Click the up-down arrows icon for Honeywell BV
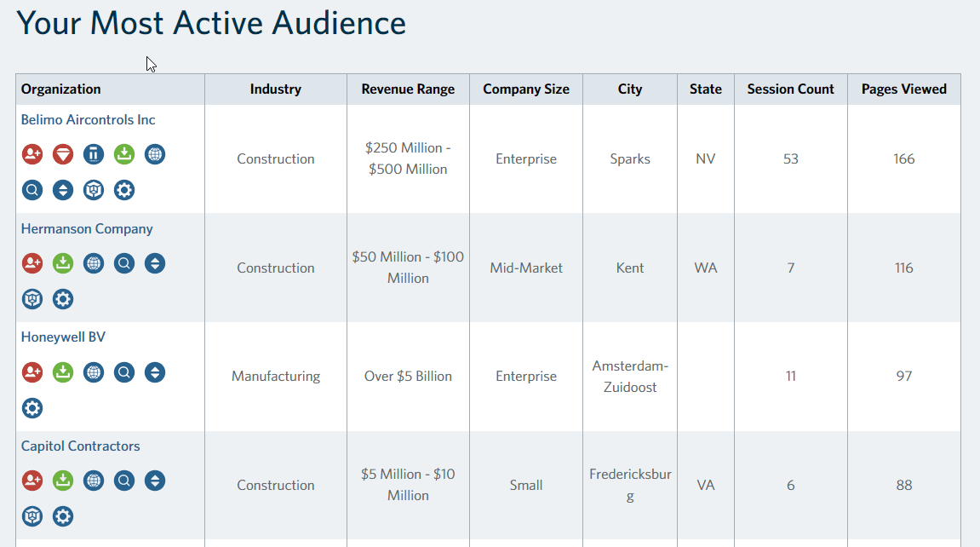The width and height of the screenshot is (980, 547). tap(155, 372)
